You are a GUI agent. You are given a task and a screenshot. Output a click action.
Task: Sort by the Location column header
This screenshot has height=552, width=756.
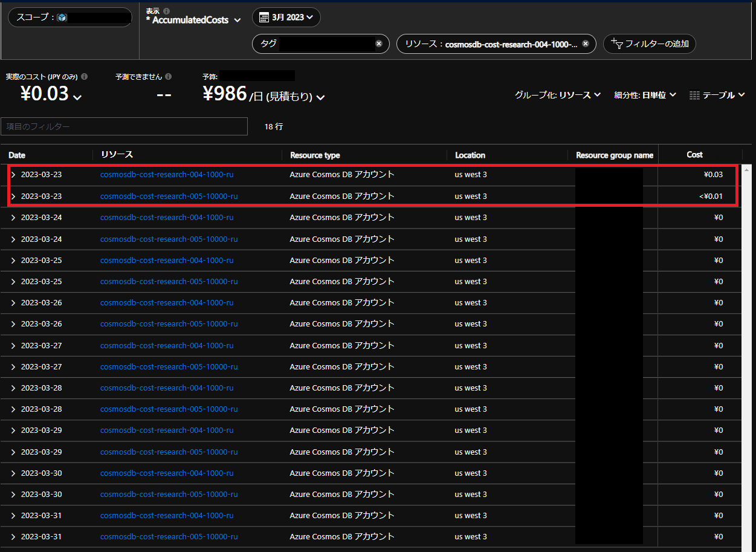coord(470,155)
